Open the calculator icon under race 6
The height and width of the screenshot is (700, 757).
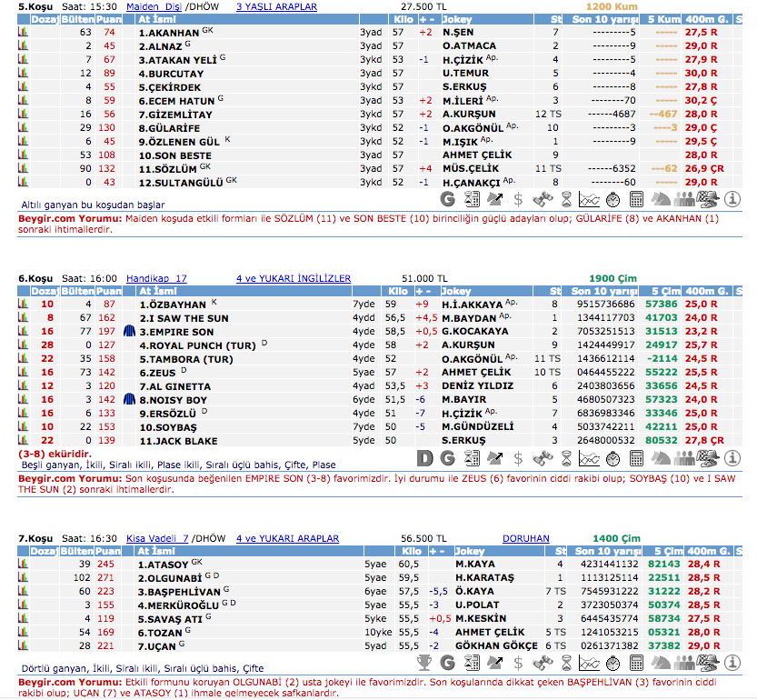635,456
